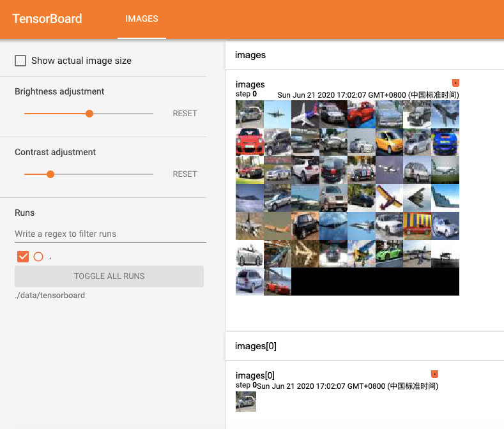This screenshot has height=429, width=504.
Task: Click timestamp text on images[0] card
Action: click(347, 386)
